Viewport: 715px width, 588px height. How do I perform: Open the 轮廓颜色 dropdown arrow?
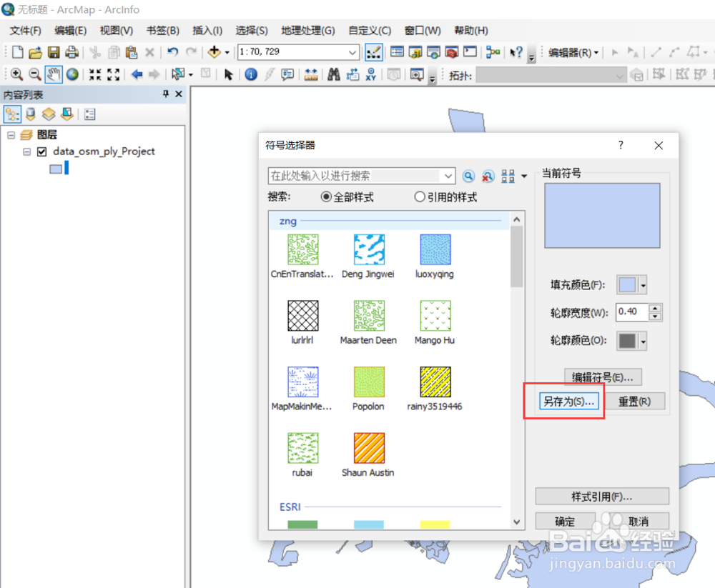[x=643, y=342]
